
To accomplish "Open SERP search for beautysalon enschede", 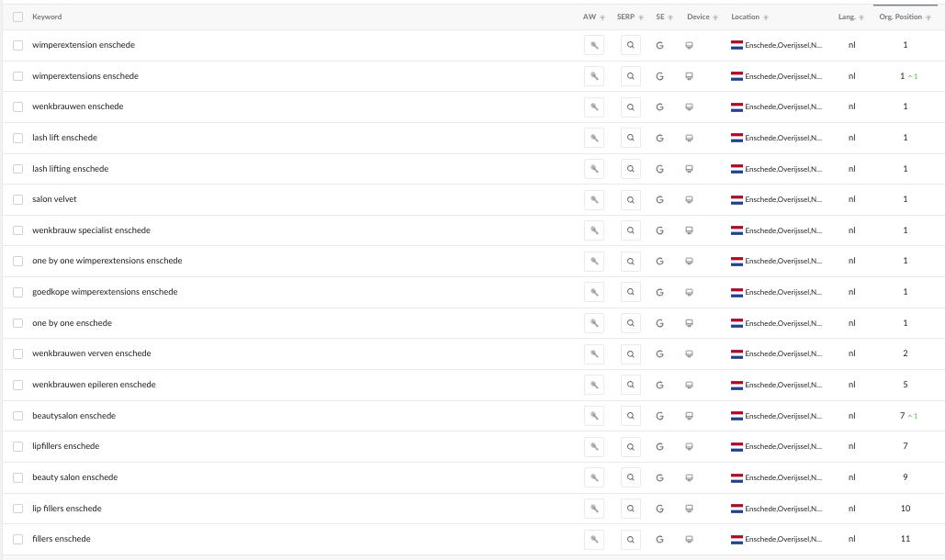I will [630, 416].
